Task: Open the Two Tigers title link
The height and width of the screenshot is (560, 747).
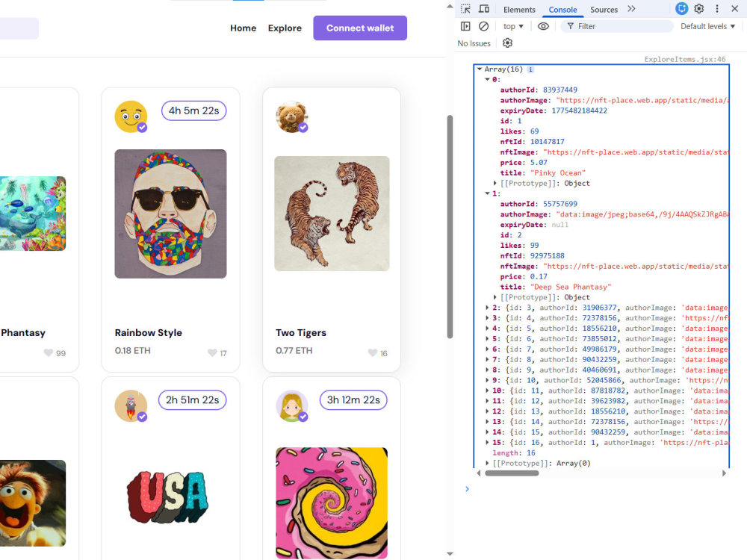Action: (300, 333)
